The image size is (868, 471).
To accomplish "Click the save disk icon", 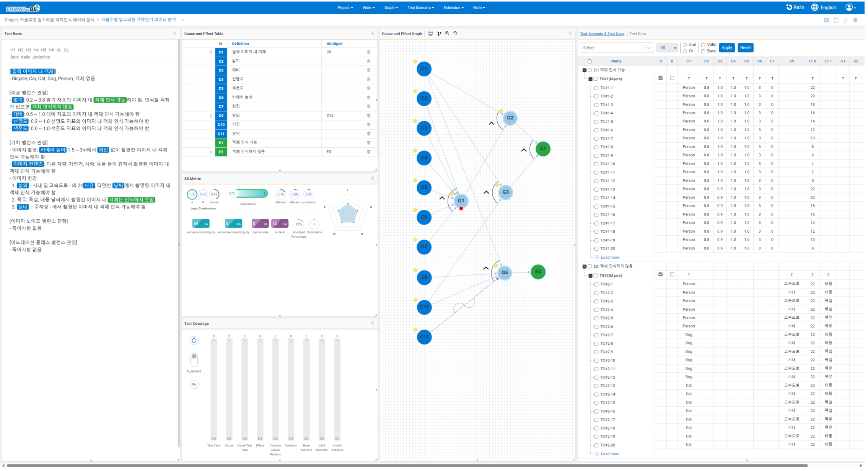I will click(x=826, y=20).
